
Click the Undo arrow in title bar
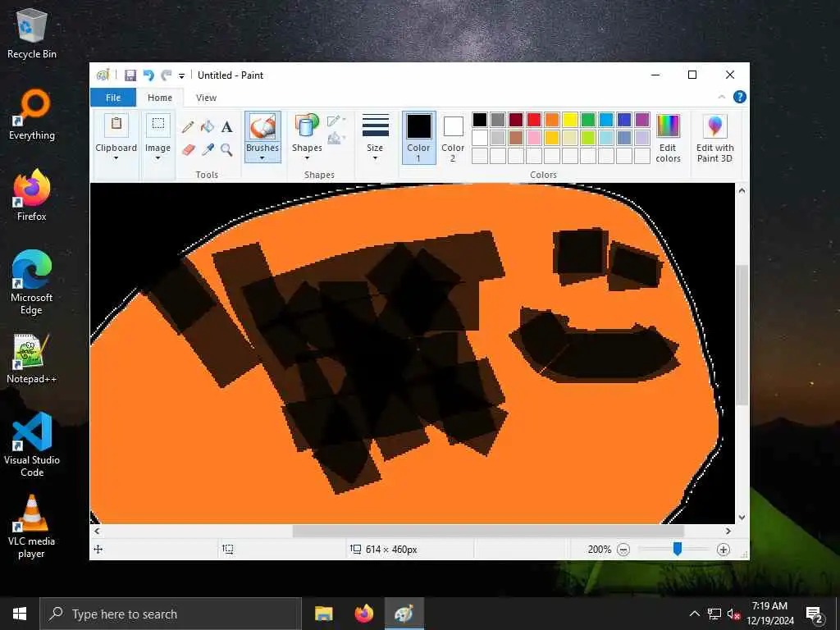(x=148, y=75)
